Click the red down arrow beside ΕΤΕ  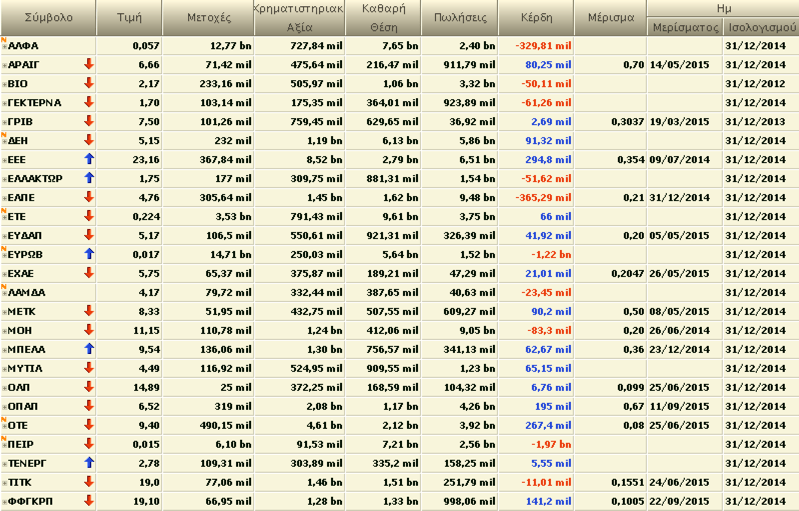point(89,216)
